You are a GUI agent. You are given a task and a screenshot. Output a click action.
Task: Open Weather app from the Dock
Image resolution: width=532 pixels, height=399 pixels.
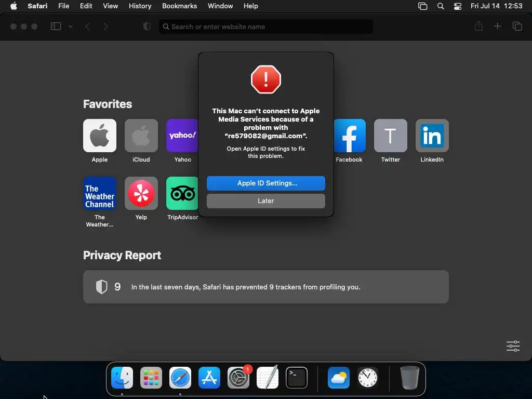tap(339, 378)
